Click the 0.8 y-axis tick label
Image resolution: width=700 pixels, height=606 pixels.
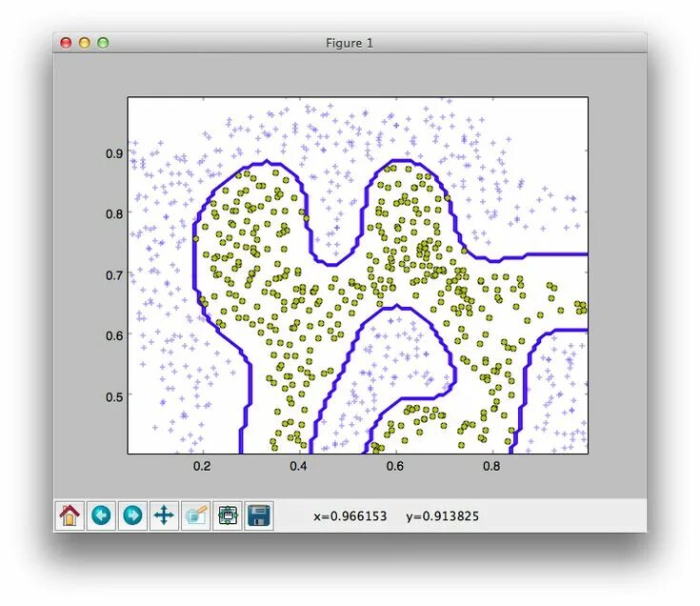114,213
